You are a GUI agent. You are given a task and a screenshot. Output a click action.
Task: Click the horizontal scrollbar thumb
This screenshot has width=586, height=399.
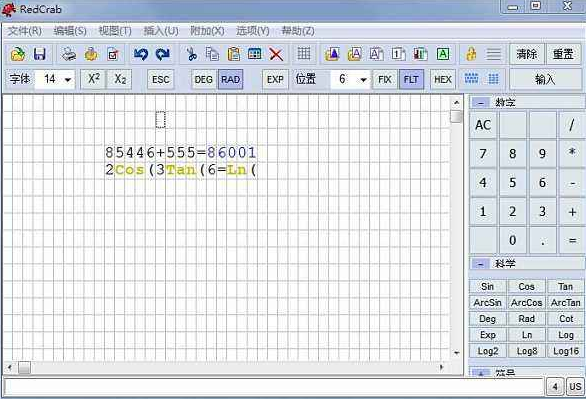pos(24,368)
